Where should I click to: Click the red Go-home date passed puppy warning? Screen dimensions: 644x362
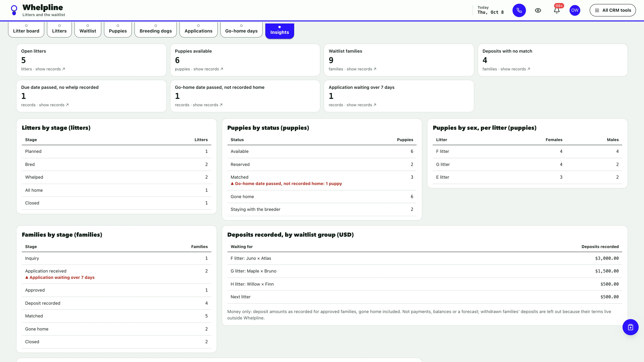tap(286, 184)
